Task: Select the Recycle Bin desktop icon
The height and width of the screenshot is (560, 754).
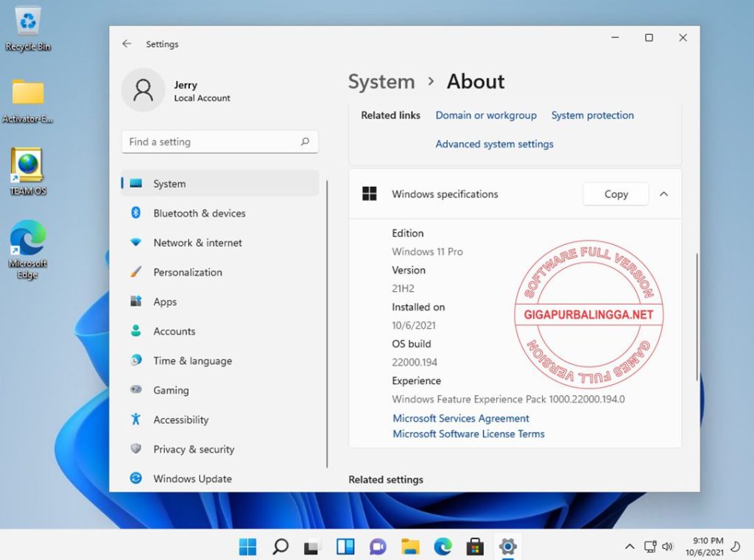Action: point(28,29)
